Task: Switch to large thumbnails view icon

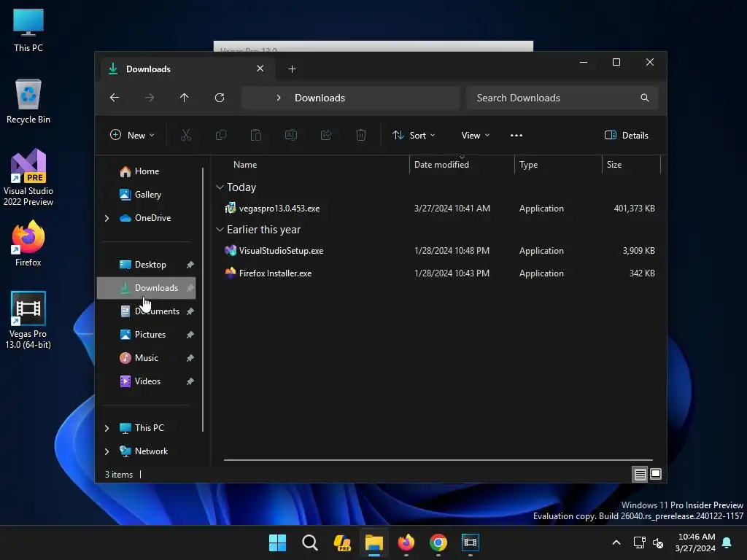Action: (x=656, y=474)
